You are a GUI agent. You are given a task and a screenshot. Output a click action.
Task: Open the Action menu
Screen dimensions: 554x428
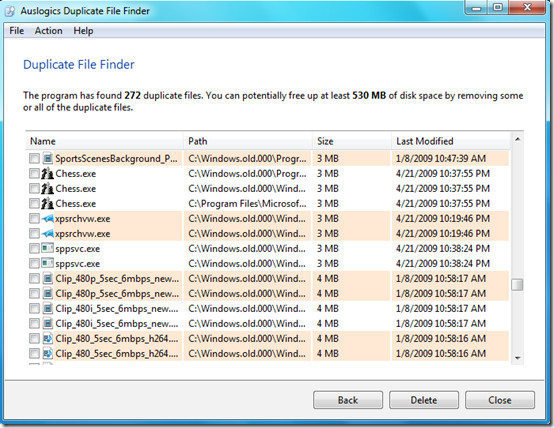[48, 31]
